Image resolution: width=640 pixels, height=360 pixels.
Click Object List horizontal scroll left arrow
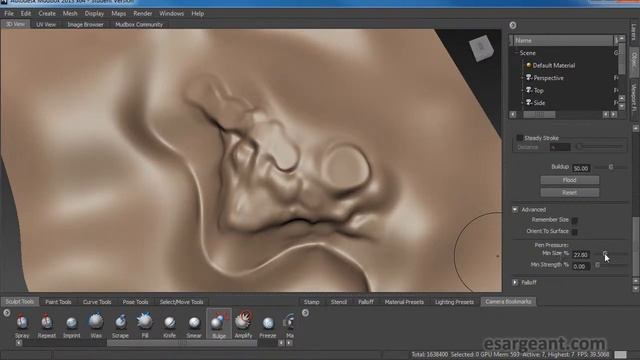(513, 115)
